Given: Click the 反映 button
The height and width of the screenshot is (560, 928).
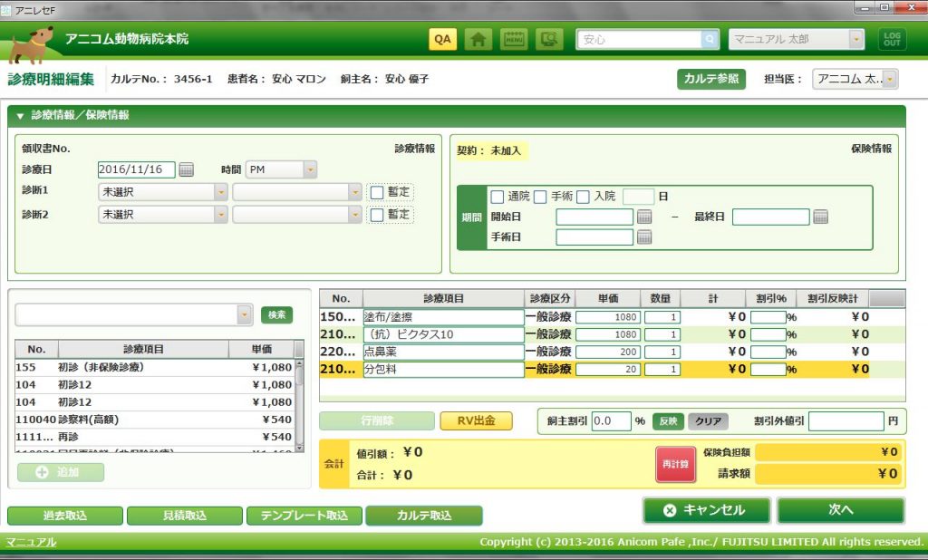Looking at the screenshot, I should click(x=668, y=420).
